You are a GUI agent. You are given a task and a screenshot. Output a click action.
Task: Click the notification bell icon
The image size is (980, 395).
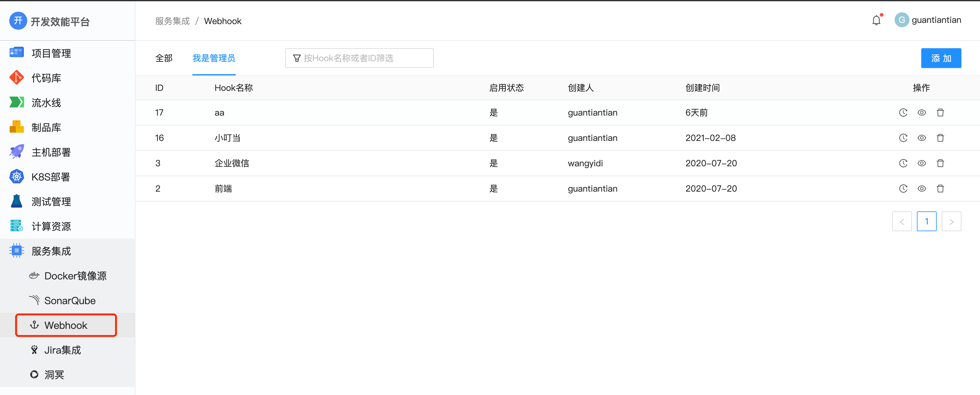[876, 20]
